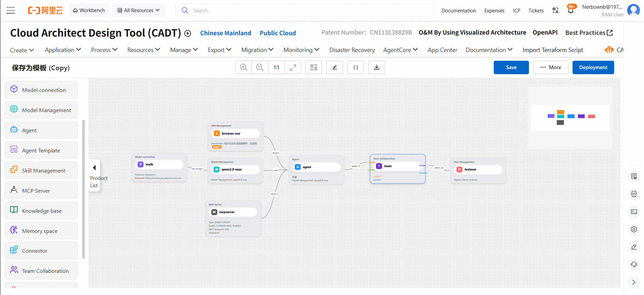Screen dimensions: 644x295
Task: Click the Workbench button
Action: click(x=89, y=10)
